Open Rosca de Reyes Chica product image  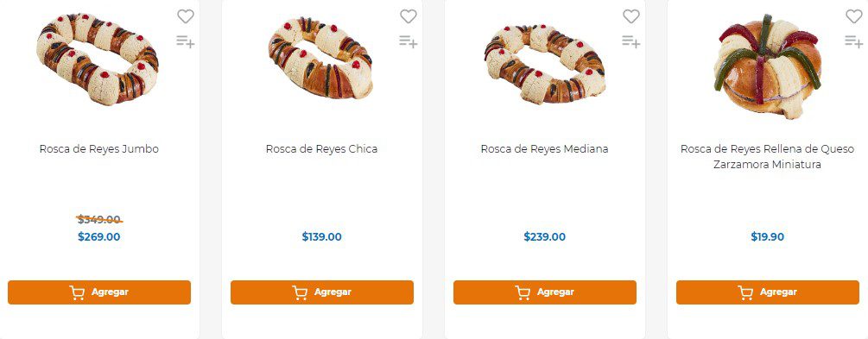coord(321,58)
